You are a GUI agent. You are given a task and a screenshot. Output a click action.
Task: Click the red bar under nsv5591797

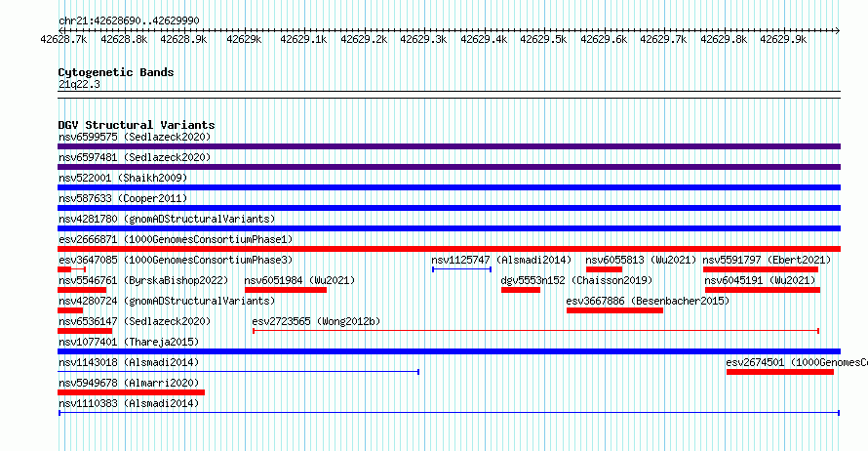point(761,269)
